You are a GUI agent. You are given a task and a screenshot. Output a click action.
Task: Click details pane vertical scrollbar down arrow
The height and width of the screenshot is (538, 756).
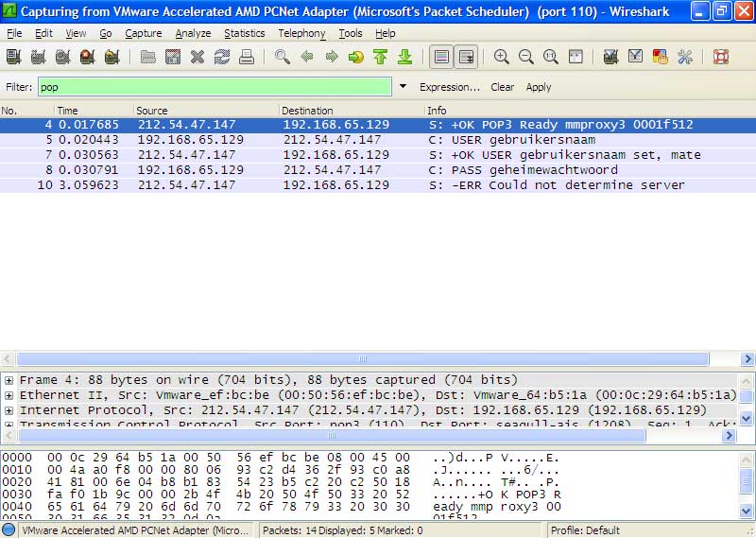(746, 418)
